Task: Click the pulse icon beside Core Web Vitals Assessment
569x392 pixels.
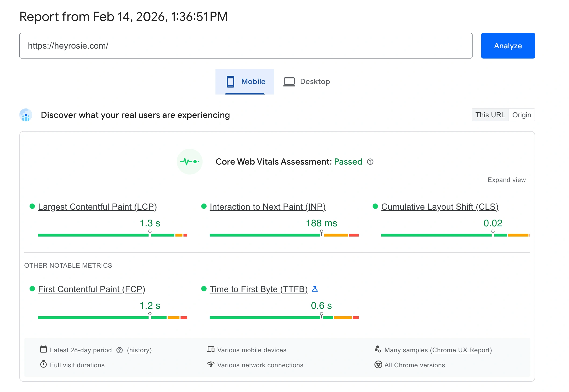Action: [x=190, y=162]
